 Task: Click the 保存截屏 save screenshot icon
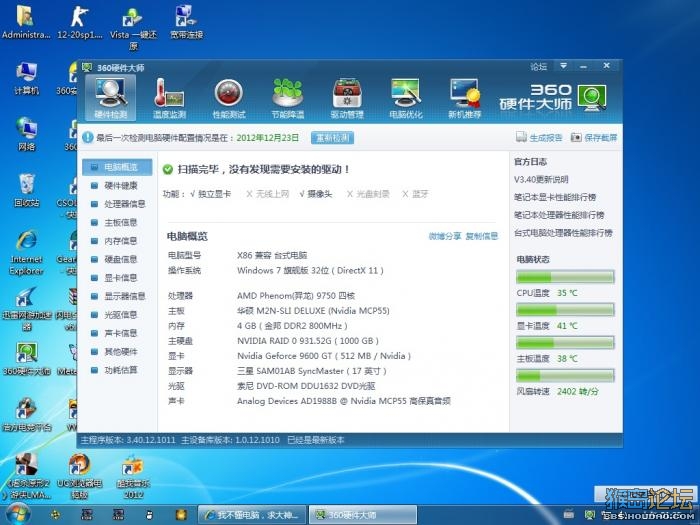tap(576, 138)
